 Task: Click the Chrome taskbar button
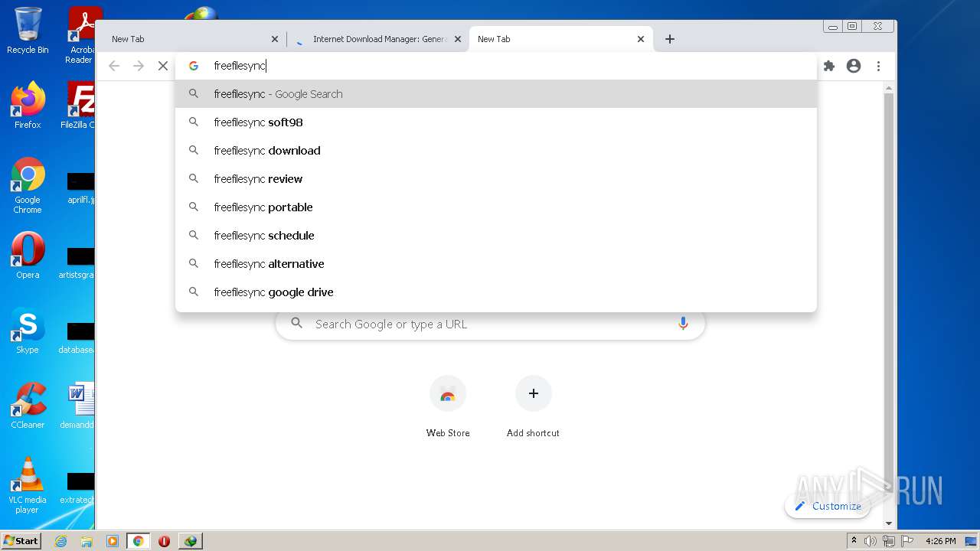click(x=139, y=541)
